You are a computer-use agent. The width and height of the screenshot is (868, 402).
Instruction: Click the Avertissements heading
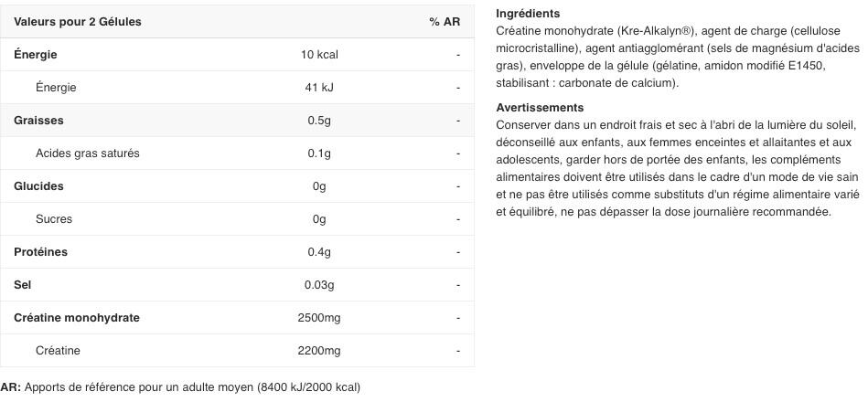[540, 108]
